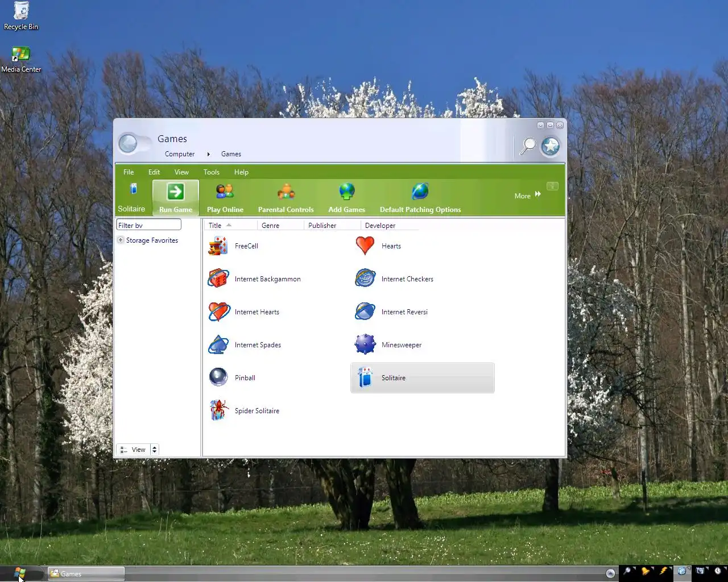Click the Games taskbar button
This screenshot has width=728, height=582.
click(86, 574)
